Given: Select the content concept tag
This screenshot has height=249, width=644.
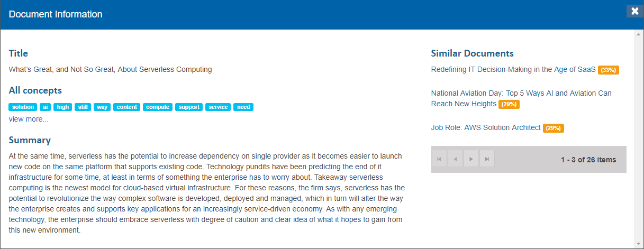Looking at the screenshot, I should click(x=127, y=107).
